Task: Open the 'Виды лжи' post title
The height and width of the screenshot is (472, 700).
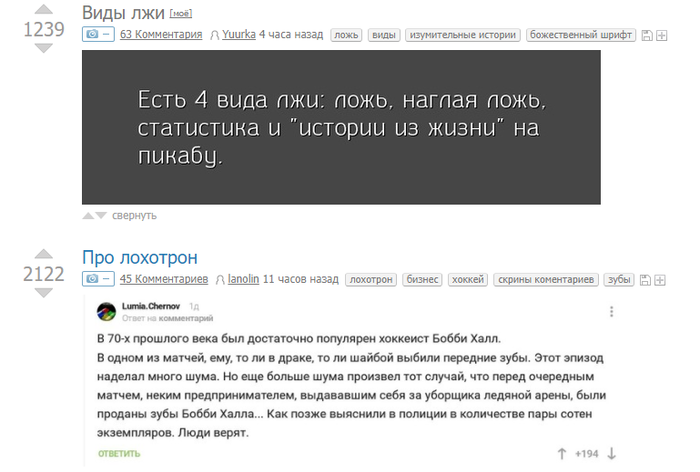Action: [123, 13]
